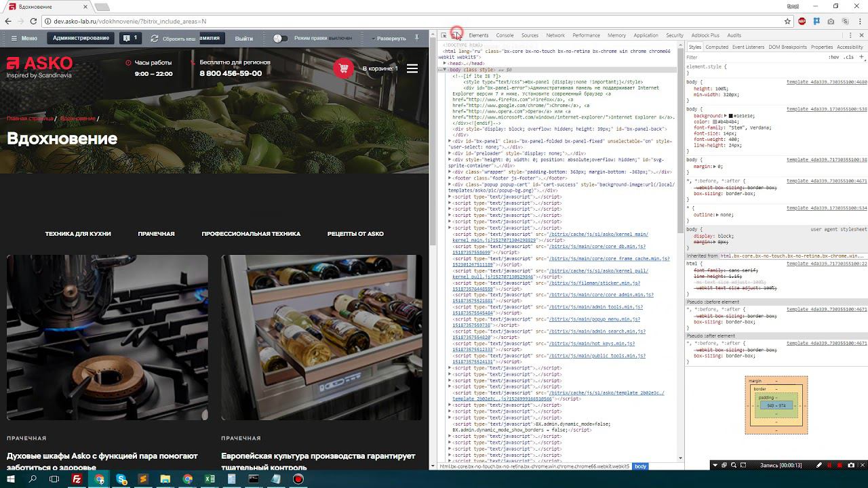Switch to the Sources tab

point(530,35)
